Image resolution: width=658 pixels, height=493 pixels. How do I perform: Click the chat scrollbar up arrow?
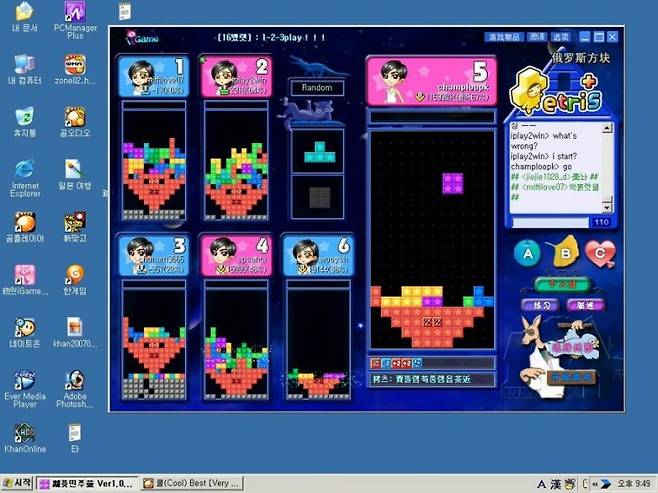tap(607, 128)
